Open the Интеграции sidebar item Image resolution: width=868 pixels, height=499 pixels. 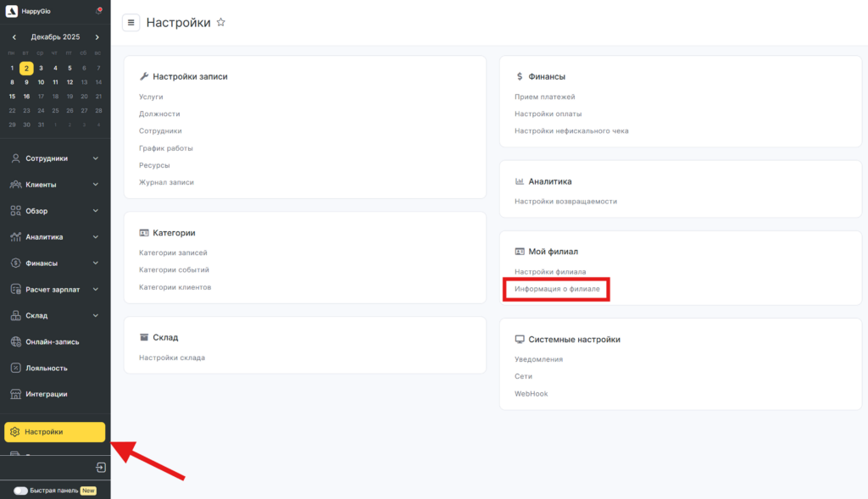coord(46,394)
